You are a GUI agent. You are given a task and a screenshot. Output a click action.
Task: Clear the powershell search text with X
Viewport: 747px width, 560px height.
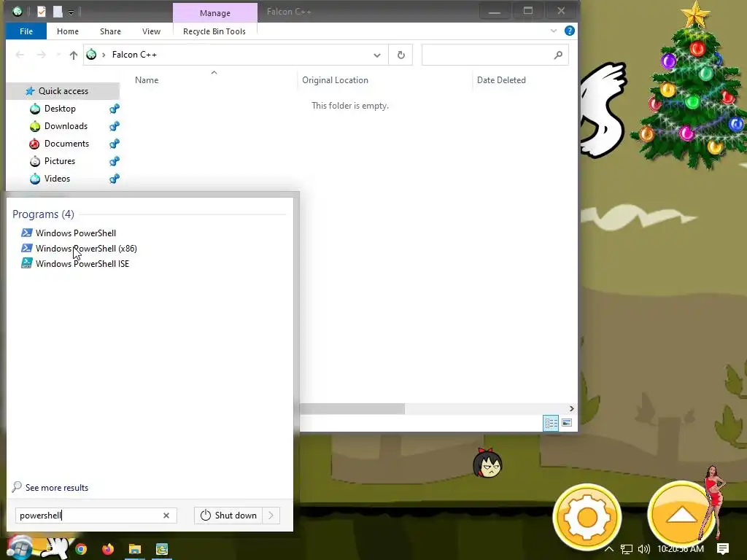pyautogui.click(x=166, y=516)
